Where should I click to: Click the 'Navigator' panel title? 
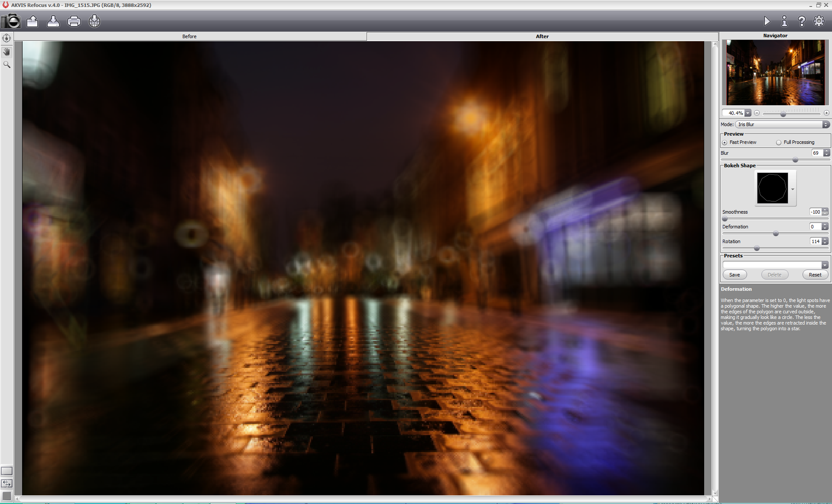click(x=775, y=36)
